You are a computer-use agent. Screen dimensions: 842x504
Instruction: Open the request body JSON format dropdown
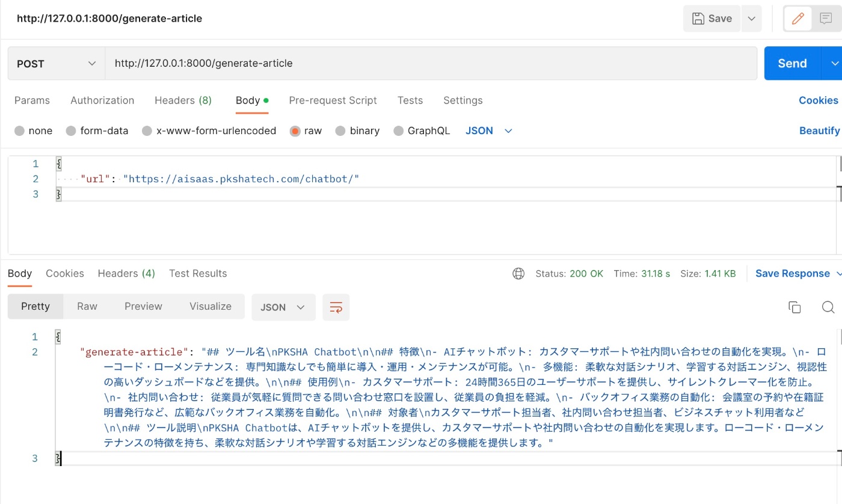coord(488,131)
